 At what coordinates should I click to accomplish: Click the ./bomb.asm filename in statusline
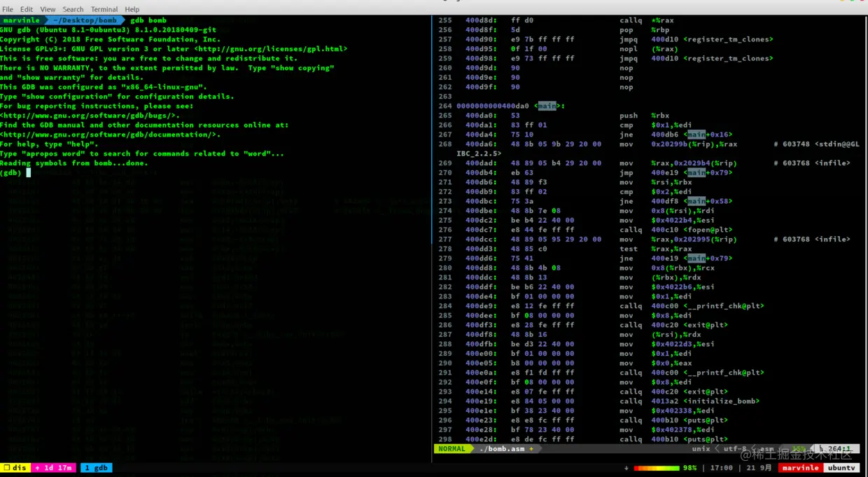tap(502, 449)
